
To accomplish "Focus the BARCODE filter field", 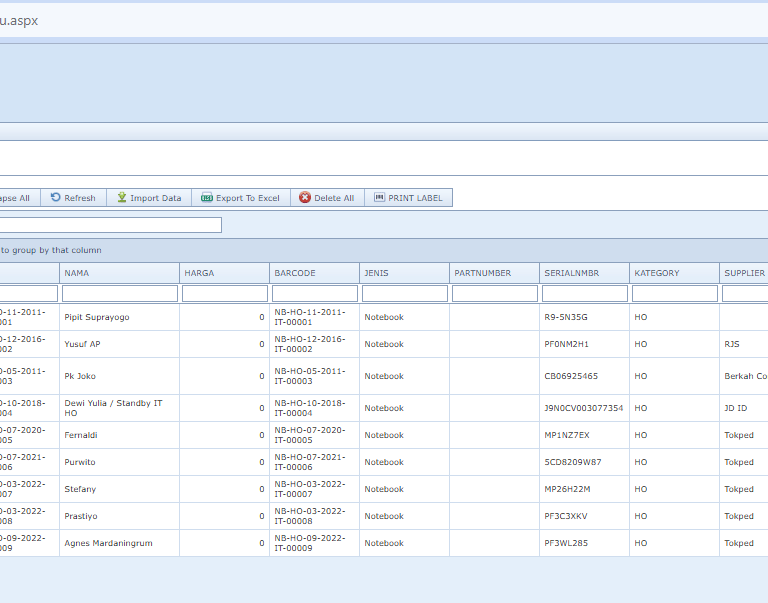I will 314,293.
